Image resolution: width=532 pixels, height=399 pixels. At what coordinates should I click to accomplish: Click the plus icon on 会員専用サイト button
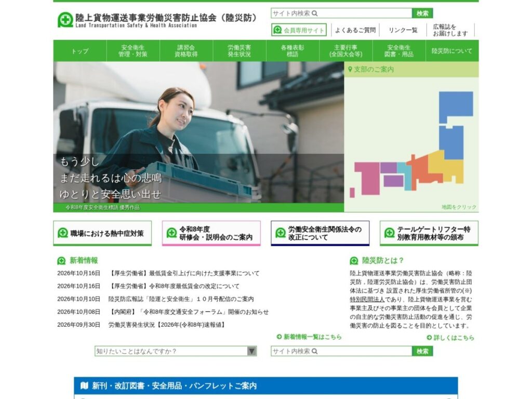point(277,30)
